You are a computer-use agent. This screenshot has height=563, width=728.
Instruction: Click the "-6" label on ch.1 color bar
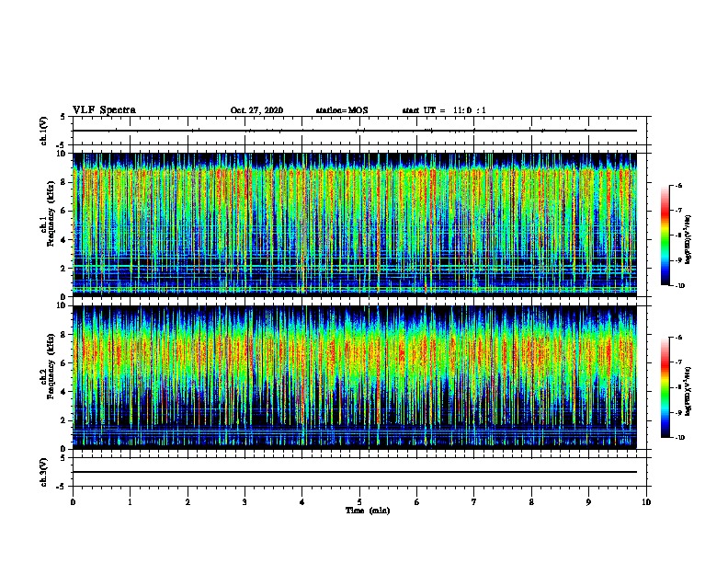pos(678,185)
